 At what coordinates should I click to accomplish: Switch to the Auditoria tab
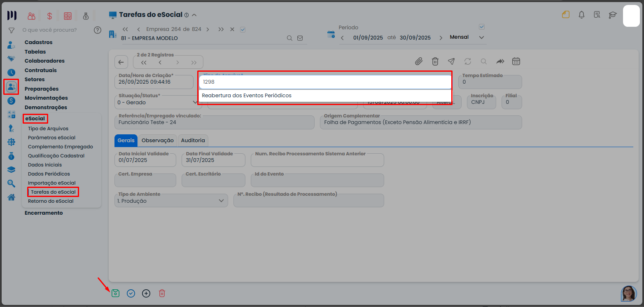[x=193, y=141]
